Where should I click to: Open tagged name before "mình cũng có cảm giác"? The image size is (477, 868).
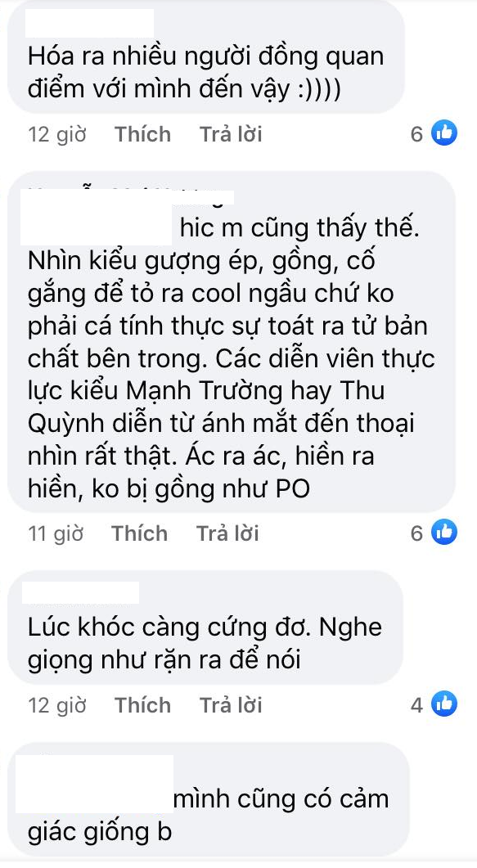coord(94,785)
